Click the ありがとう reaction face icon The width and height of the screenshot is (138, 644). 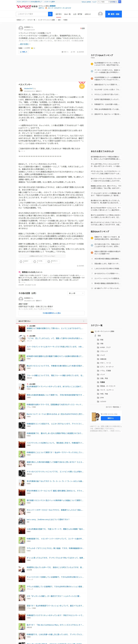(x=49, y=261)
